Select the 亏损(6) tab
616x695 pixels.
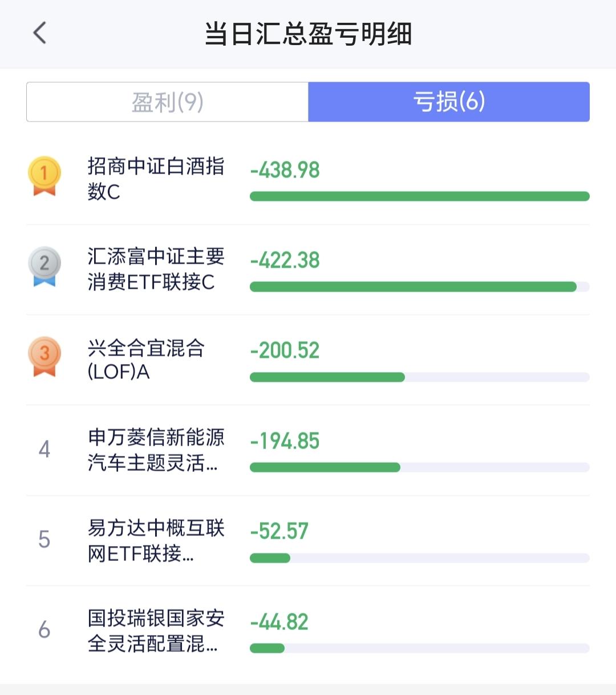pyautogui.click(x=449, y=102)
